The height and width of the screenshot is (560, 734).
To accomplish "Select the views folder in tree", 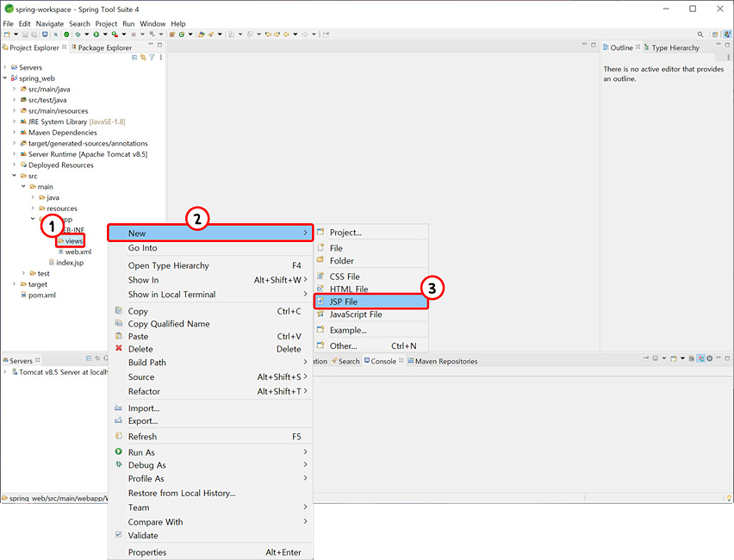I will click(71, 240).
